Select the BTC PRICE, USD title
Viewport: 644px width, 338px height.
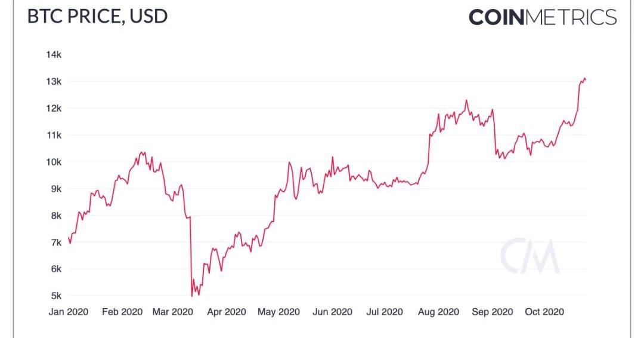pos(97,16)
